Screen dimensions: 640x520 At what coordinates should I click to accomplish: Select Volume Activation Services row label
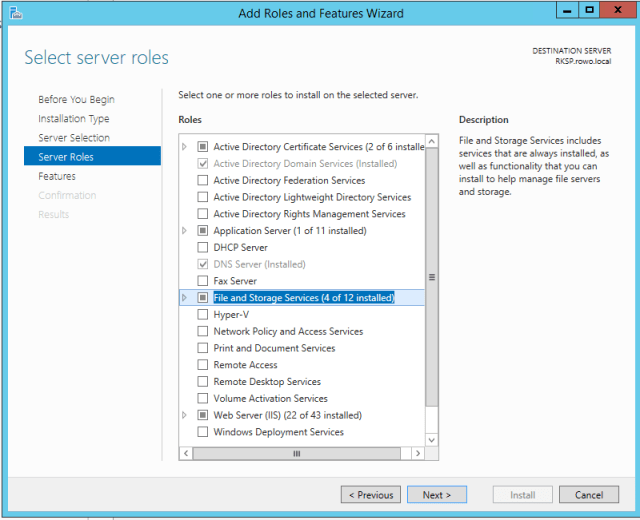click(x=271, y=398)
